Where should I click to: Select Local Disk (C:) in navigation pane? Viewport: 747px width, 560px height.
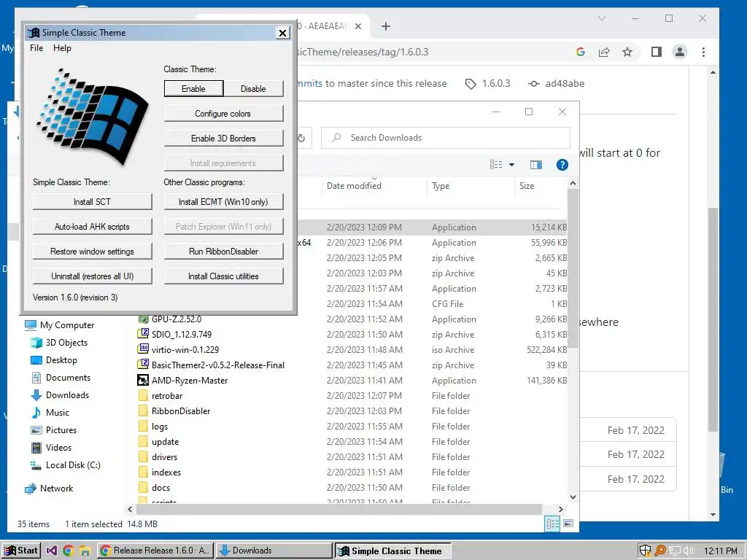point(72,465)
